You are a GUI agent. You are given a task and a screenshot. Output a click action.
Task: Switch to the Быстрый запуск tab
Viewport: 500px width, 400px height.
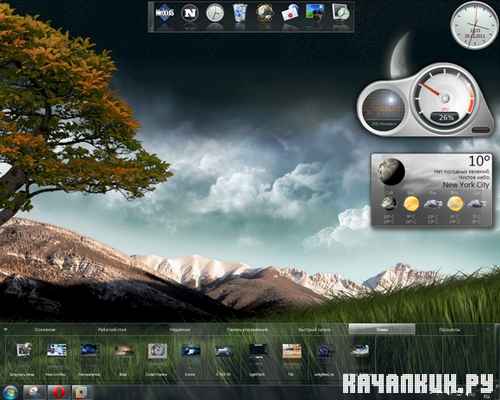[314, 330]
